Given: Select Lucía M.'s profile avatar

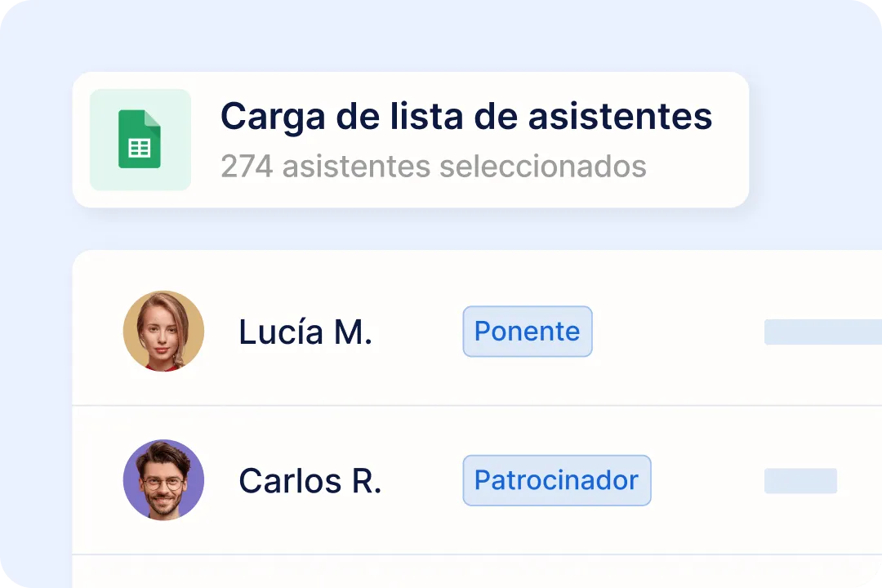Looking at the screenshot, I should point(163,331).
